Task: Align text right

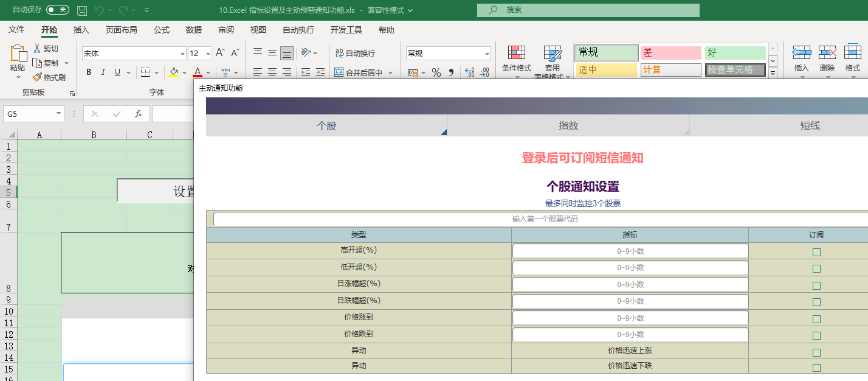Action: point(287,72)
